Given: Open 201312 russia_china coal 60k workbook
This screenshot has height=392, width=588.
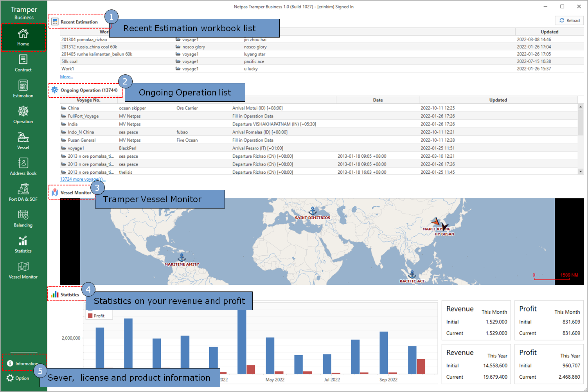Looking at the screenshot, I should pos(89,47).
